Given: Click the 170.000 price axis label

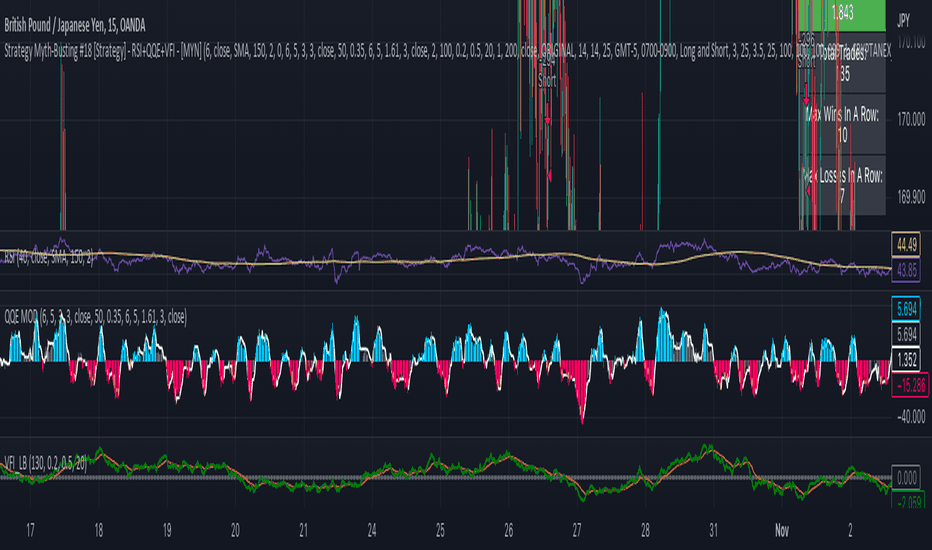Looking at the screenshot, I should pos(911,120).
